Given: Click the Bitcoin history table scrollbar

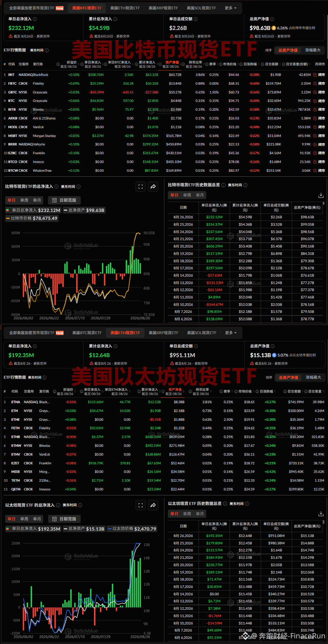Looking at the screenshot, I should pos(323,204).
